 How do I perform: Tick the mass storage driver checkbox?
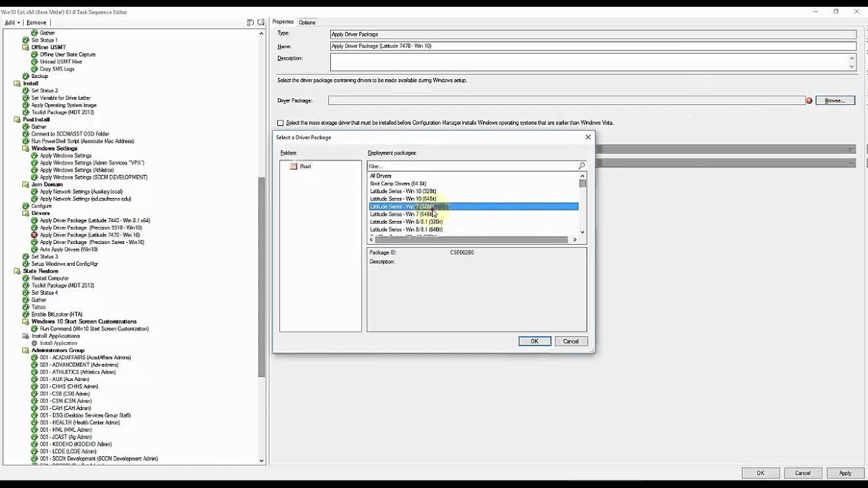click(x=280, y=123)
